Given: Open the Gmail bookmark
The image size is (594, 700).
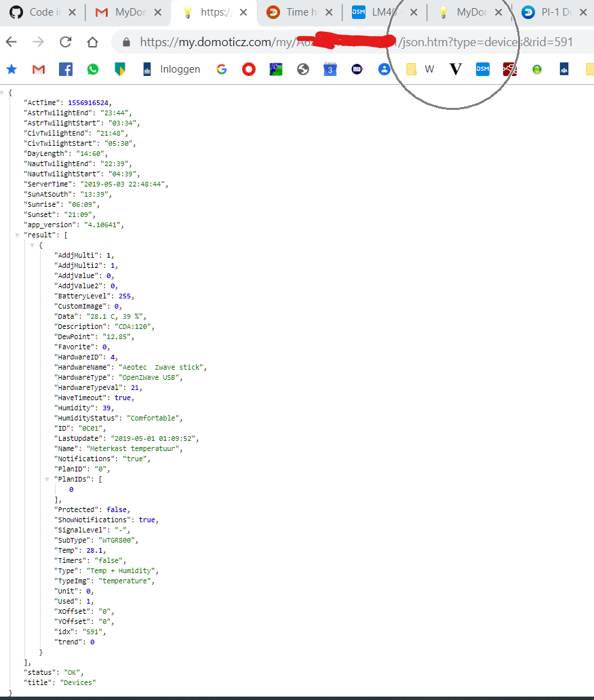Looking at the screenshot, I should click(x=39, y=69).
